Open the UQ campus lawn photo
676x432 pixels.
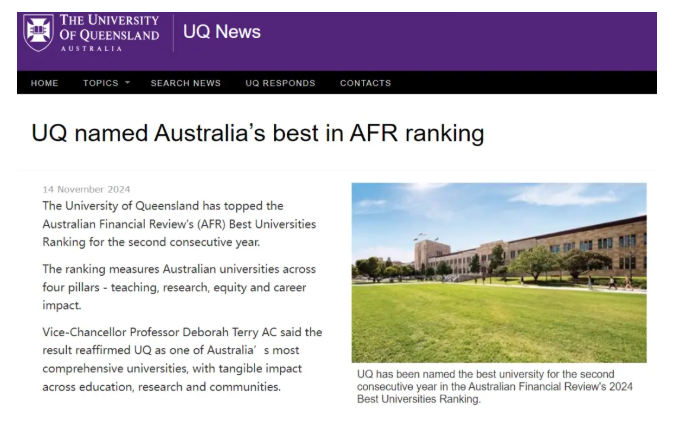499,272
